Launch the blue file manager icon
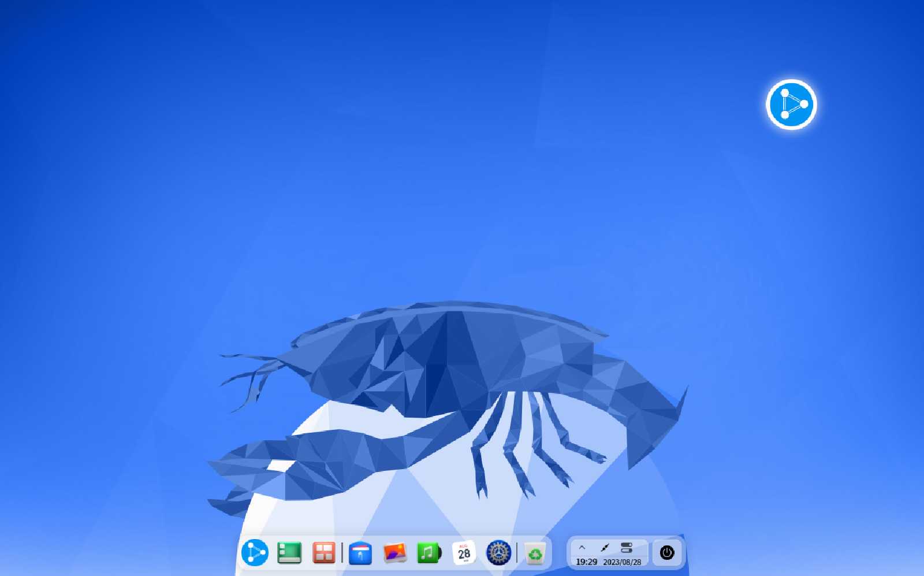 tap(360, 553)
